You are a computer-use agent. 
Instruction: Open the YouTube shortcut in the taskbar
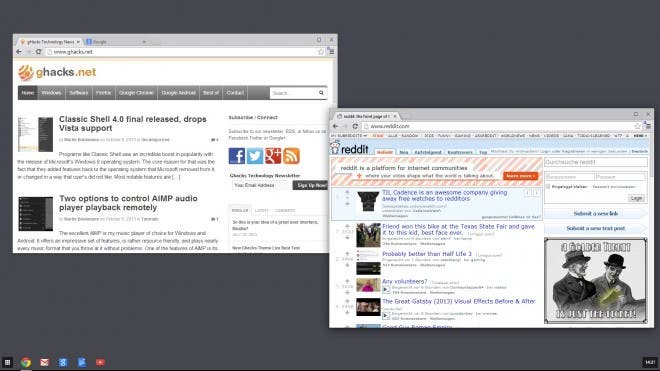click(100, 362)
